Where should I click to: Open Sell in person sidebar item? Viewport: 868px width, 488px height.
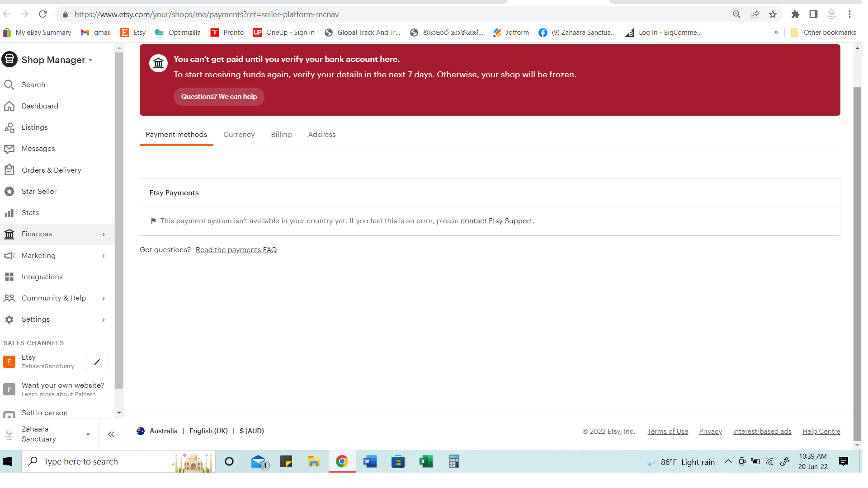coord(45,413)
